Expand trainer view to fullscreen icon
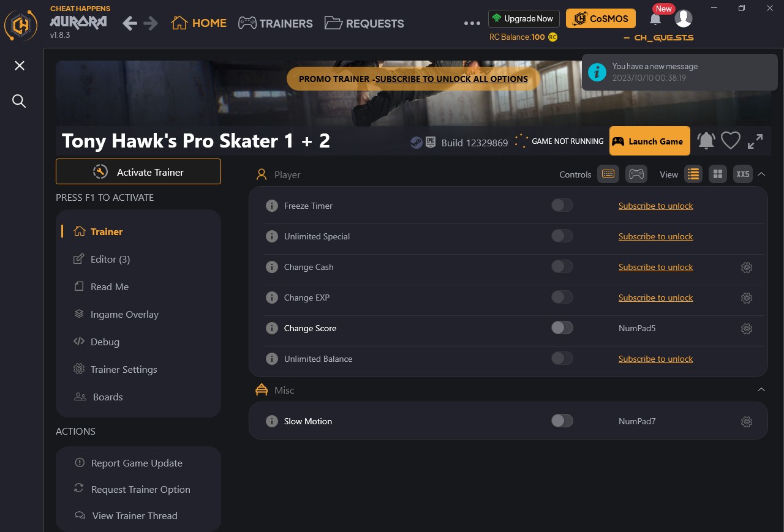Viewport: 784px width, 532px height. (755, 141)
